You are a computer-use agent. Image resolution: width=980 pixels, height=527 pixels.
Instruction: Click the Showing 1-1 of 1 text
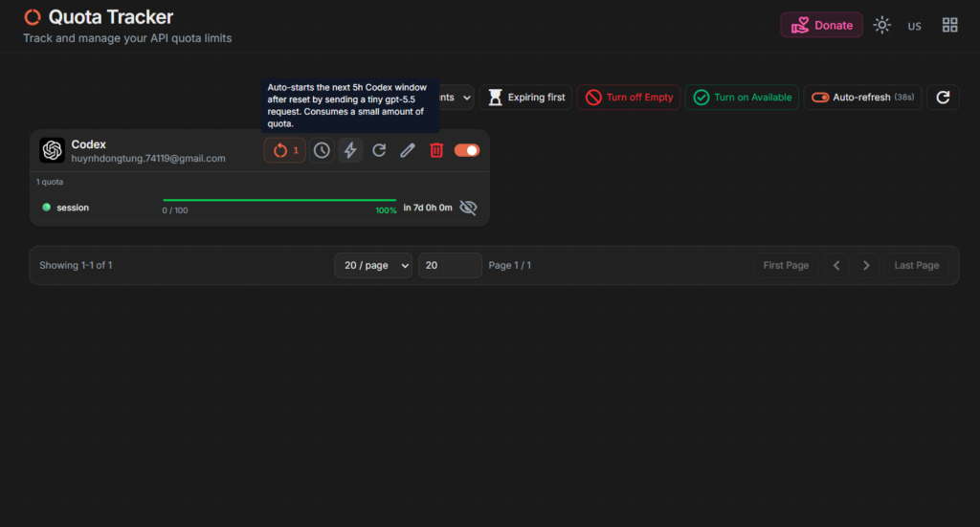pos(76,265)
